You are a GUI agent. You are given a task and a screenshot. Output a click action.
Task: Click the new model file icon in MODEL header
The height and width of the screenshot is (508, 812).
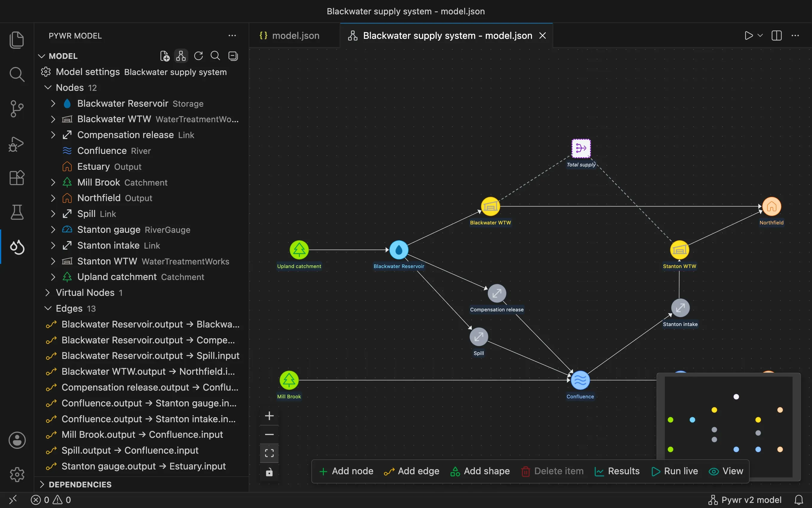pyautogui.click(x=165, y=56)
